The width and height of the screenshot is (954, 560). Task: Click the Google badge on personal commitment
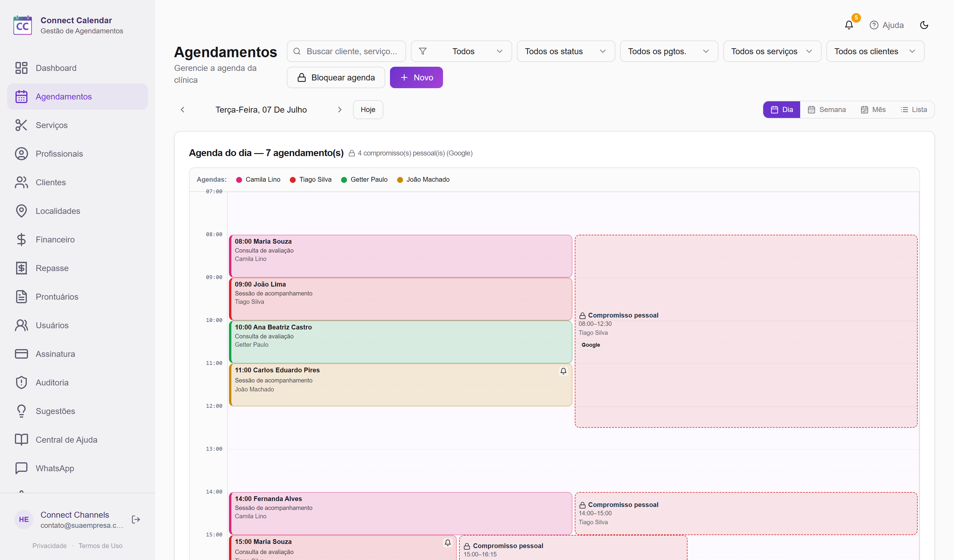click(591, 345)
